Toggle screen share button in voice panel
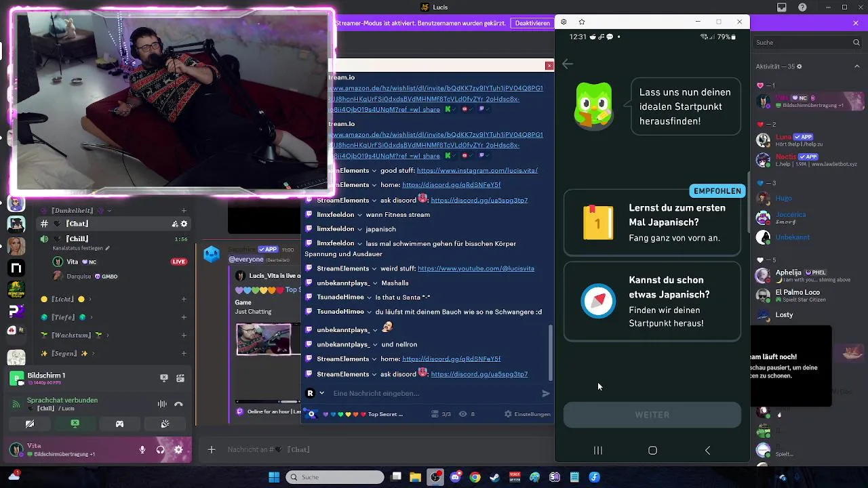The image size is (868, 488). point(75,424)
